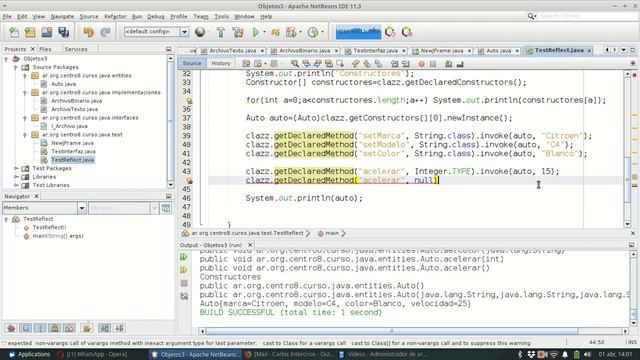Toggle the fifth Navigator filter button

coord(69,328)
